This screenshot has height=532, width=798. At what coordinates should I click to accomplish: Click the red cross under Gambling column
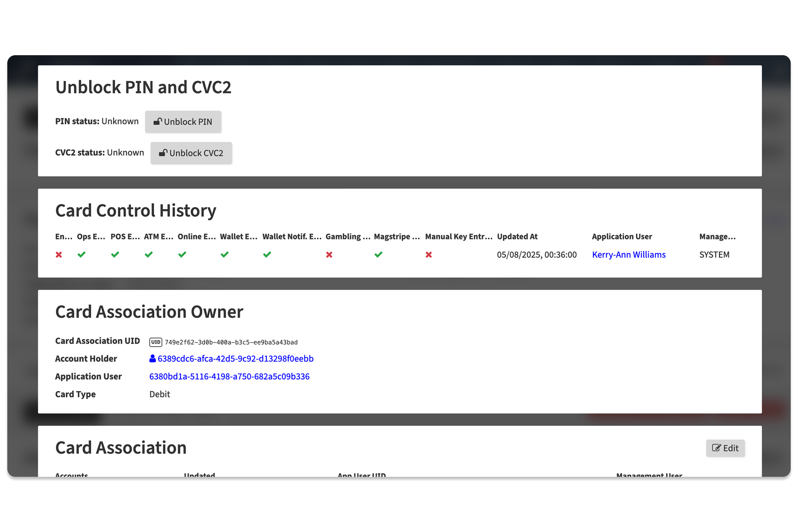pyautogui.click(x=329, y=255)
